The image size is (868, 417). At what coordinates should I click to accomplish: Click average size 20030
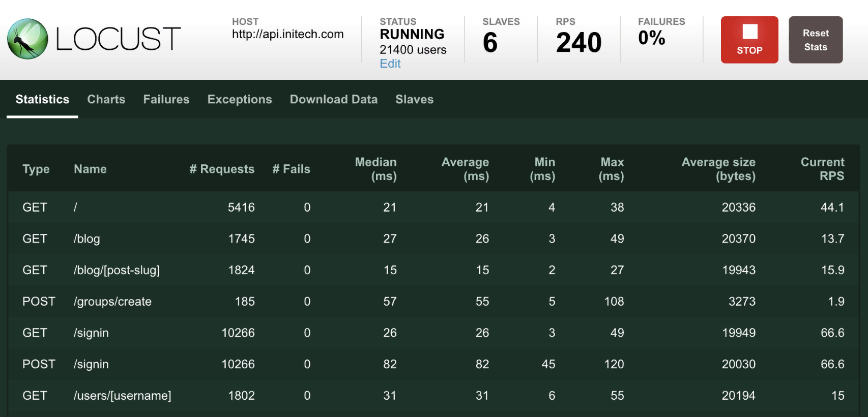(x=739, y=364)
